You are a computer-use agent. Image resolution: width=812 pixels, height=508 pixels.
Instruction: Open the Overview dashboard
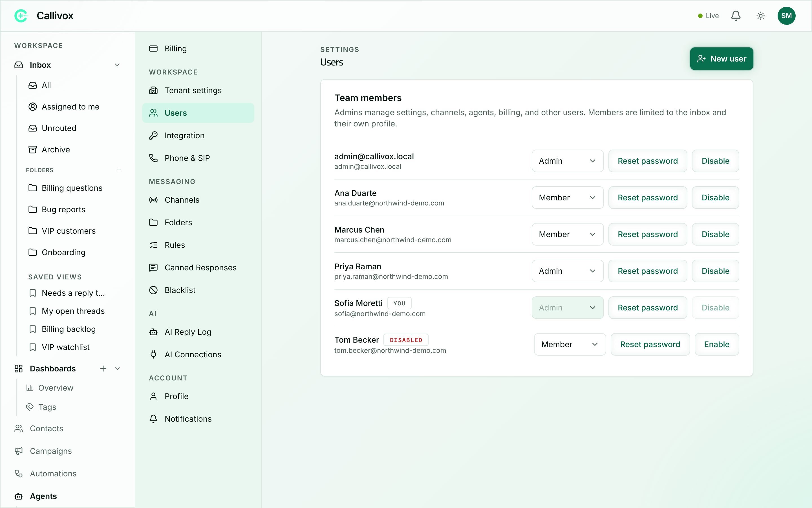pos(56,388)
